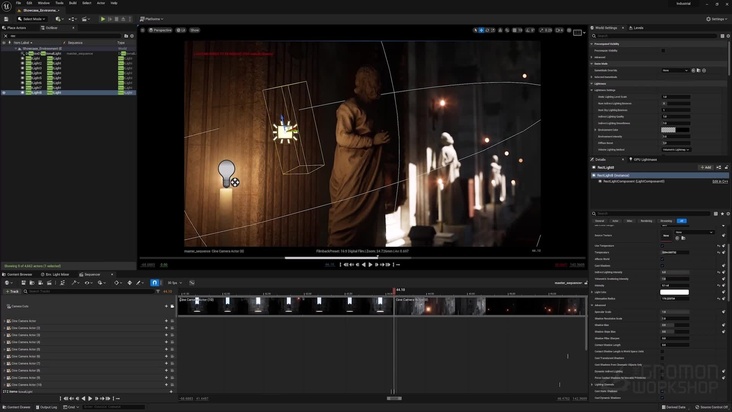Image resolution: width=732 pixels, height=412 pixels.
Task: Click the Details favorites star icon
Action: [722, 214]
